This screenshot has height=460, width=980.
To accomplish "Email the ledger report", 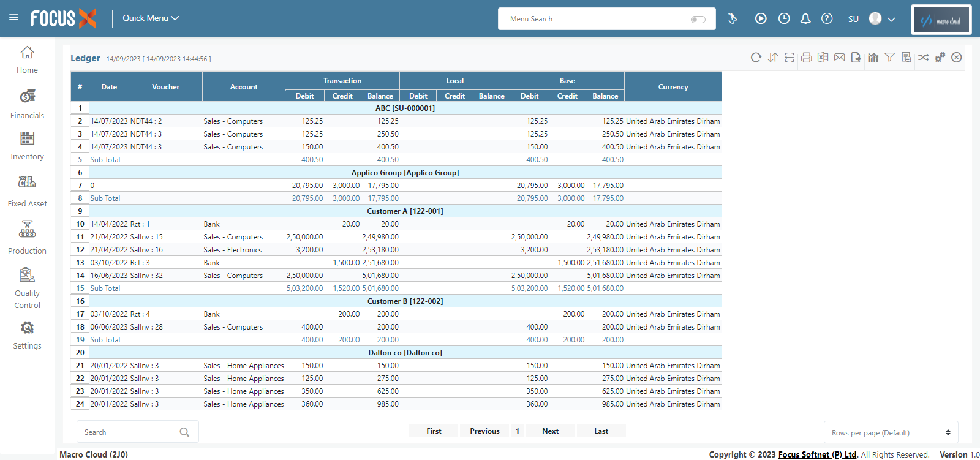I will click(x=839, y=58).
